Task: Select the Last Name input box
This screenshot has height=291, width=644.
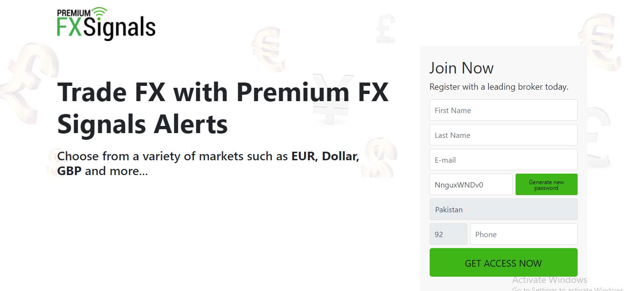Action: click(x=503, y=135)
